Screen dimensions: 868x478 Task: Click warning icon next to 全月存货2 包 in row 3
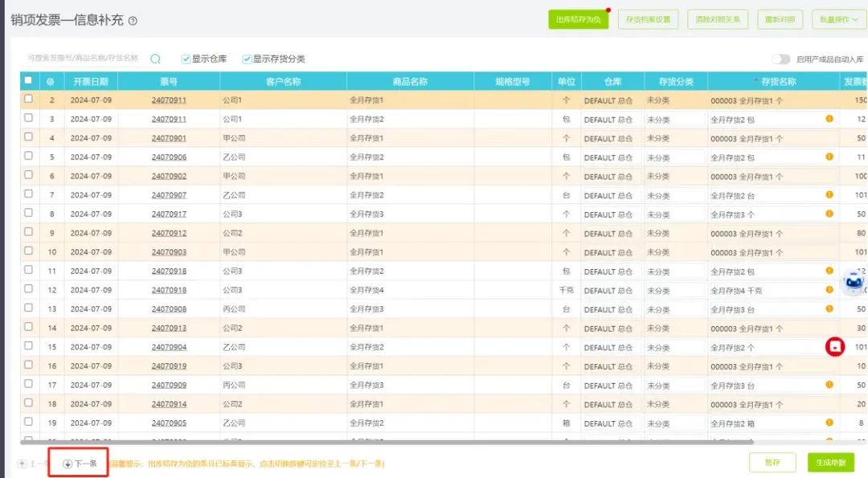tap(829, 119)
